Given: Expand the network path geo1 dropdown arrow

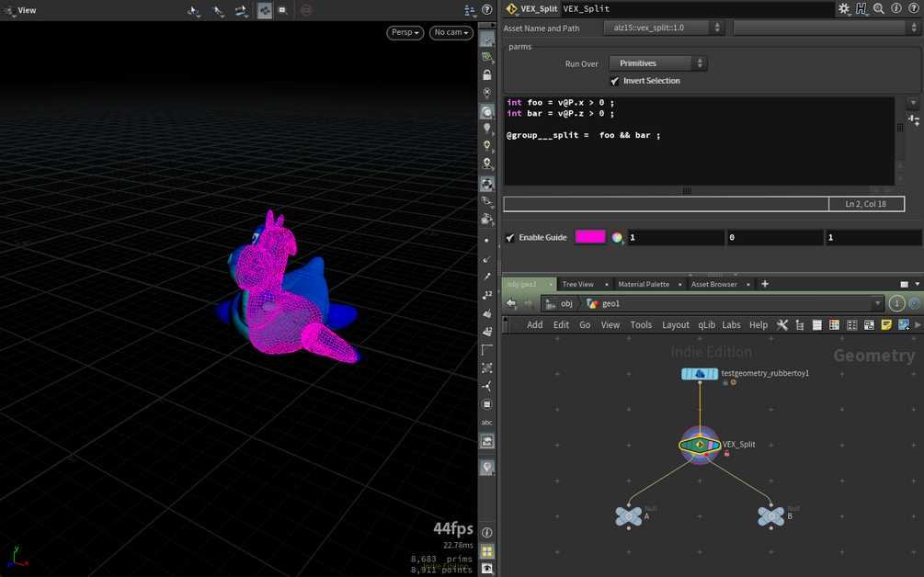Looking at the screenshot, I should click(x=877, y=303).
